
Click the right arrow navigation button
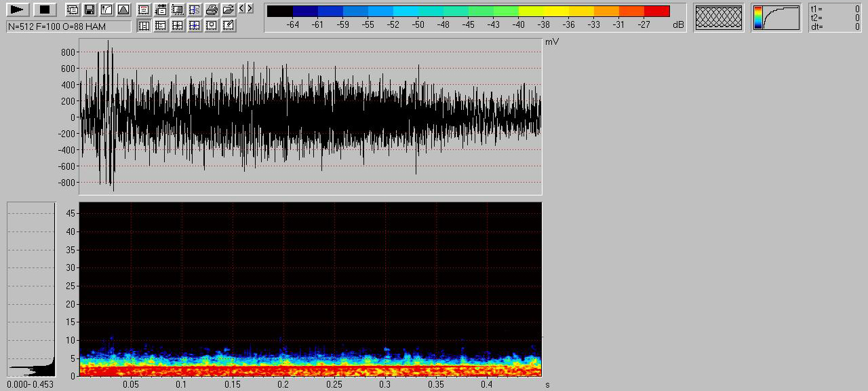point(250,8)
